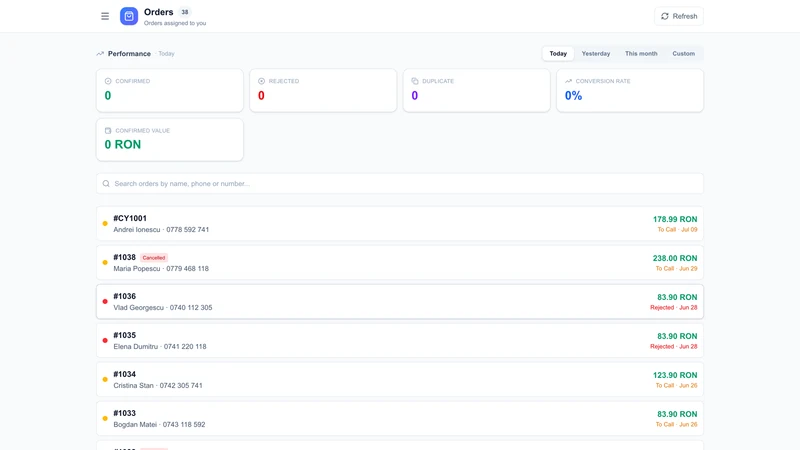Click the 123.90 RON amount

point(675,375)
